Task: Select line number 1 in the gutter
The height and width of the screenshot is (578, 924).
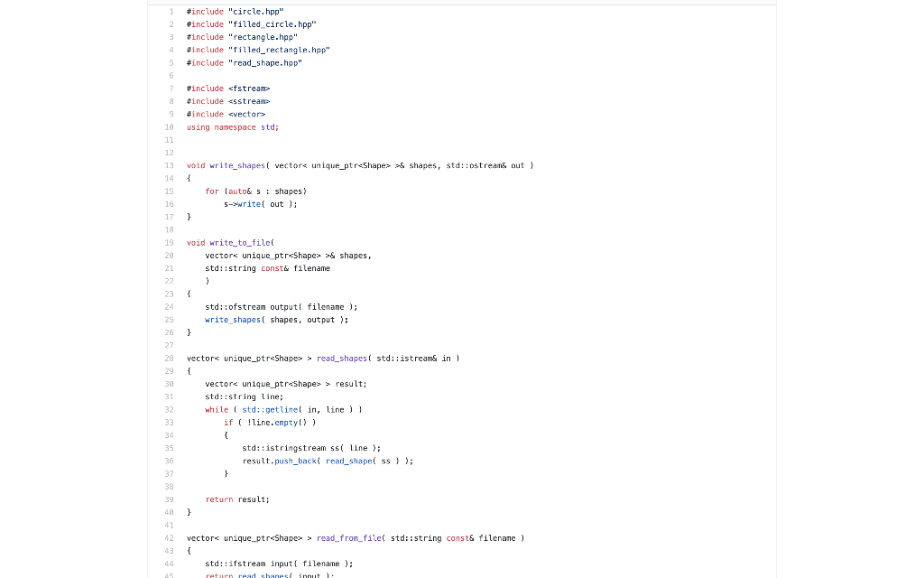Action: (171, 11)
